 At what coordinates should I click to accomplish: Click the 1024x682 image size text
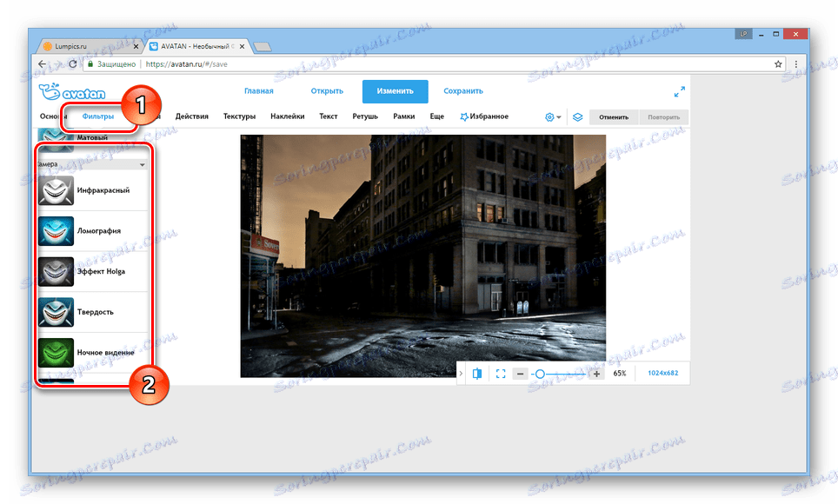coord(662,373)
